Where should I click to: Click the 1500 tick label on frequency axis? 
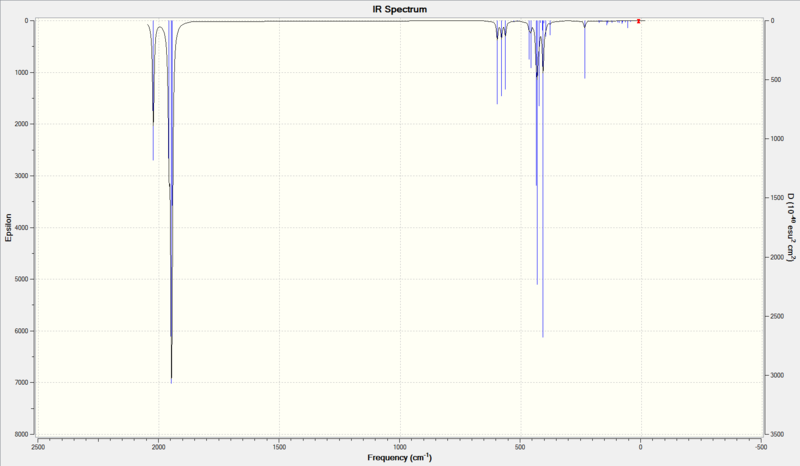point(279,447)
